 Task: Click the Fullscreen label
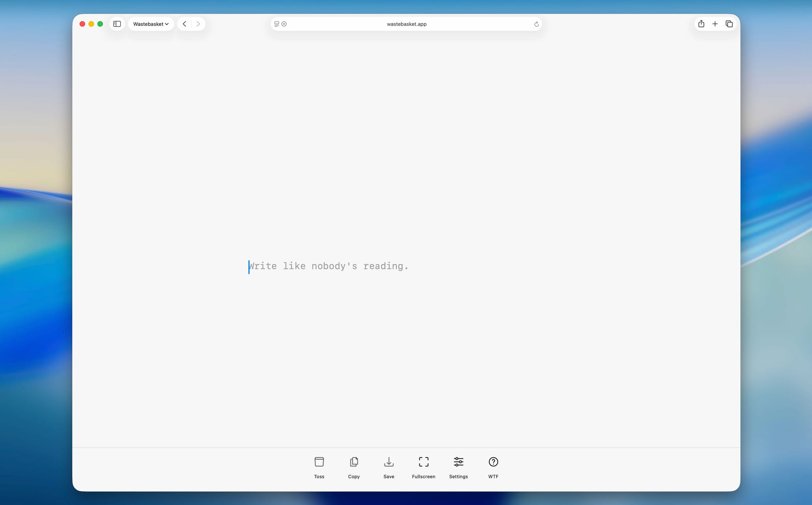point(423,477)
